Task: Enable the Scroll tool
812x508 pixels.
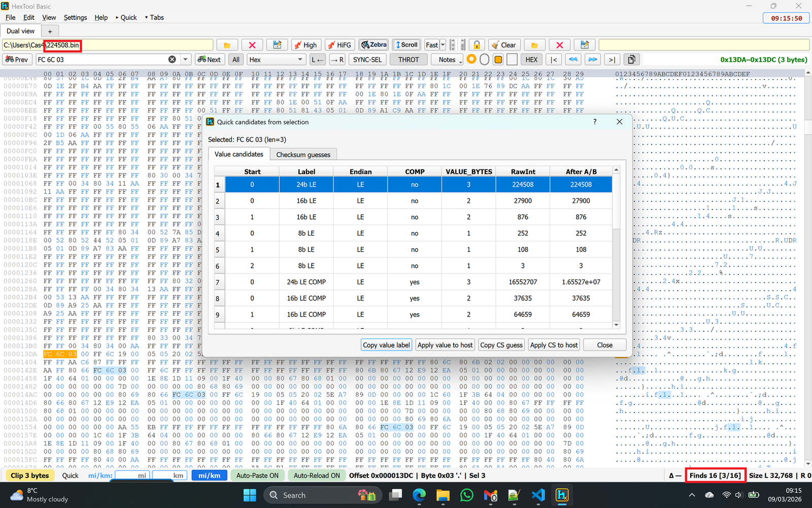Action: tap(407, 45)
